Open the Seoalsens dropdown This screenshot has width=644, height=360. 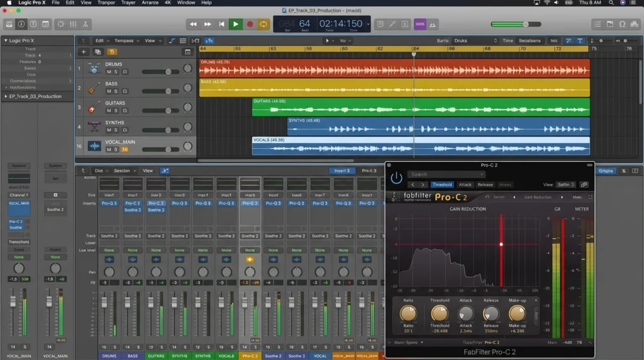click(x=530, y=41)
